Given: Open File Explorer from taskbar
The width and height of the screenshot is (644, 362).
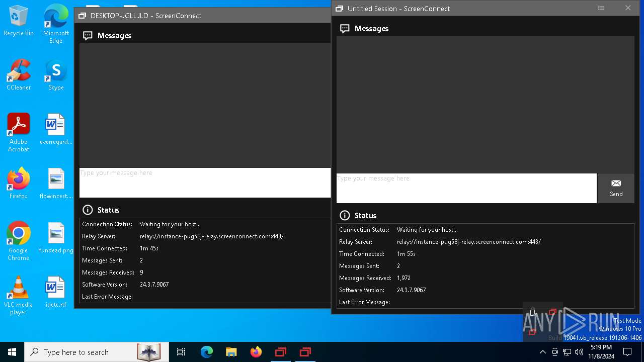Looking at the screenshot, I should [231, 352].
